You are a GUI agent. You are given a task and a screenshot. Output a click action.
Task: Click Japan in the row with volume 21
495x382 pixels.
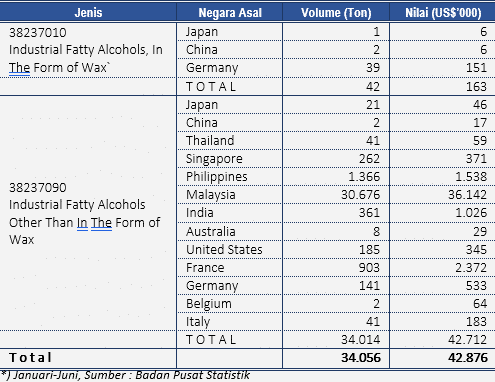[x=202, y=105]
